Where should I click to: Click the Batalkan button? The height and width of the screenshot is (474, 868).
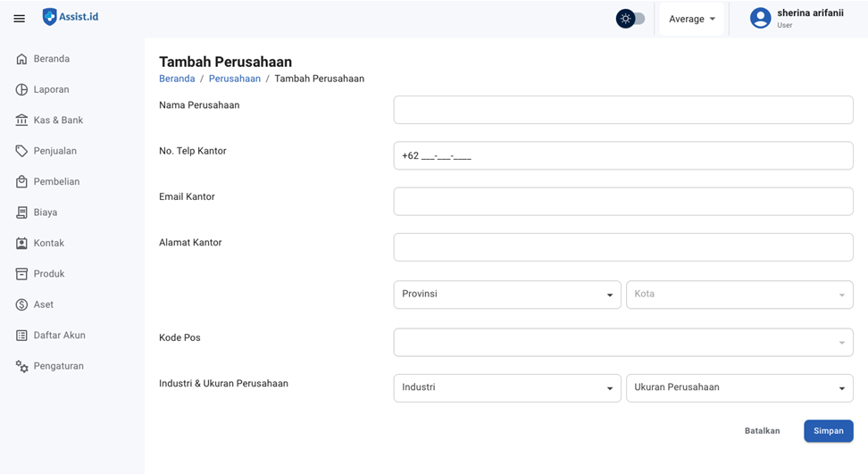point(762,431)
